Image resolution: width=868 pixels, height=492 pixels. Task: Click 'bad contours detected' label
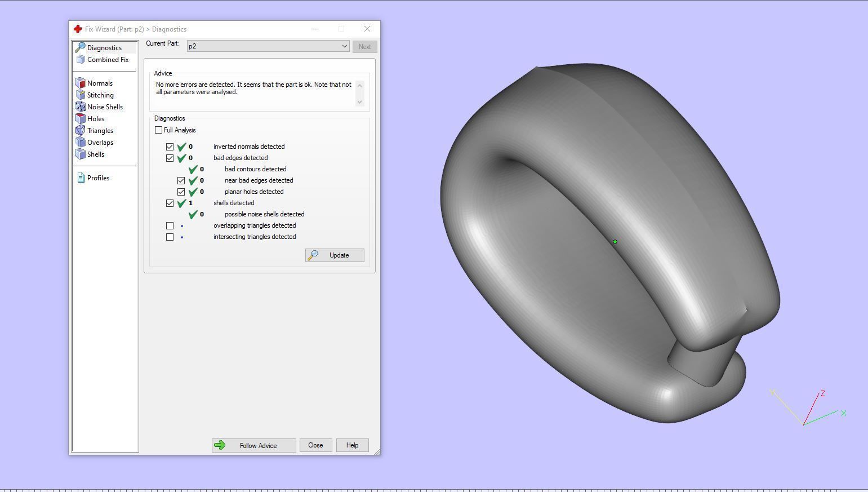[256, 169]
